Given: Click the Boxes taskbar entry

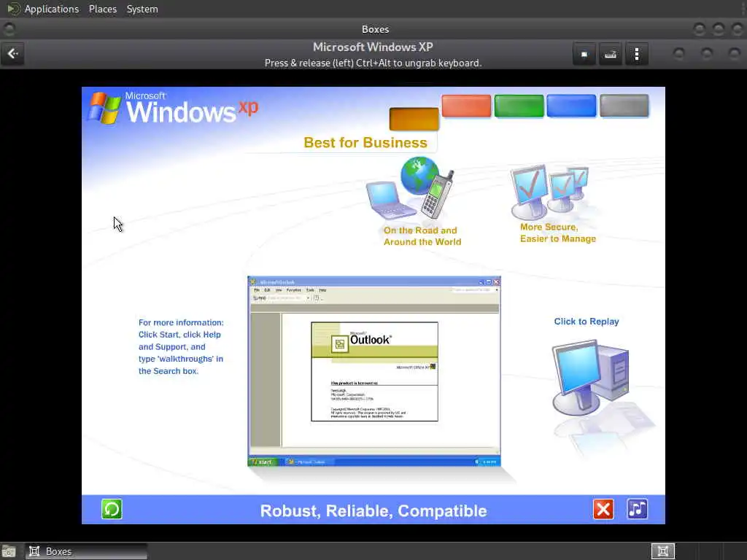Looking at the screenshot, I should tap(86, 551).
